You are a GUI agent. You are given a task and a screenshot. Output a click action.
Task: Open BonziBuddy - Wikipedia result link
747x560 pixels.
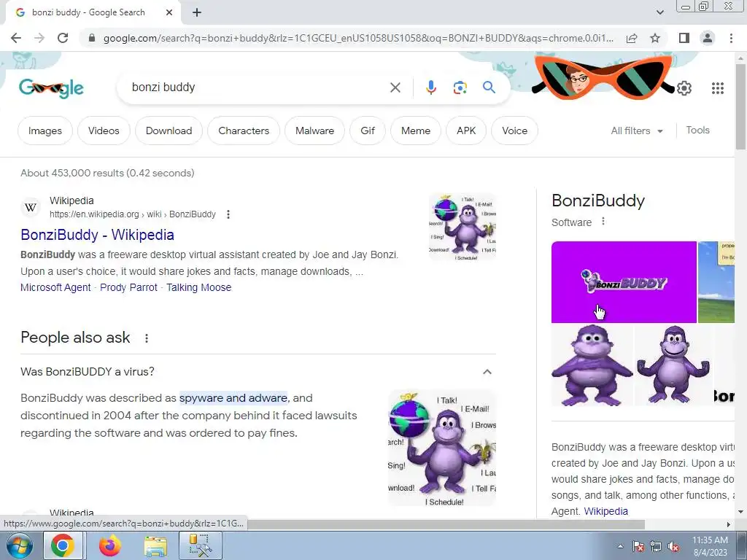click(x=97, y=235)
